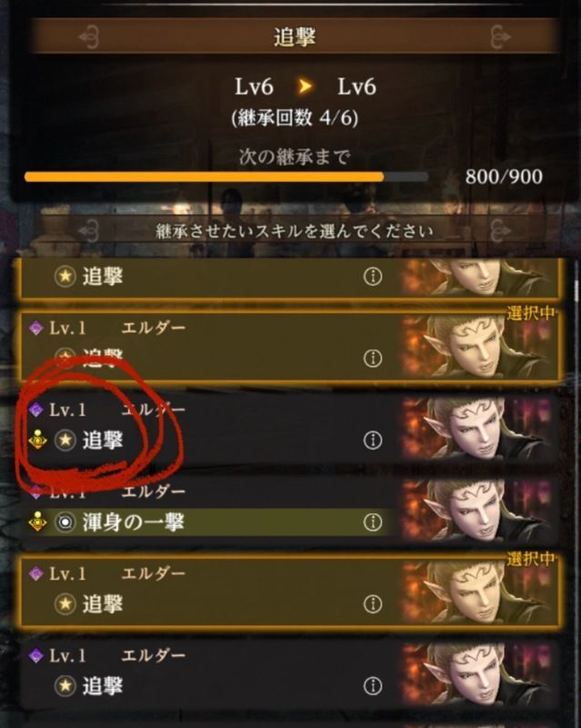Tap info icon on circled 追撃 row

click(x=372, y=440)
